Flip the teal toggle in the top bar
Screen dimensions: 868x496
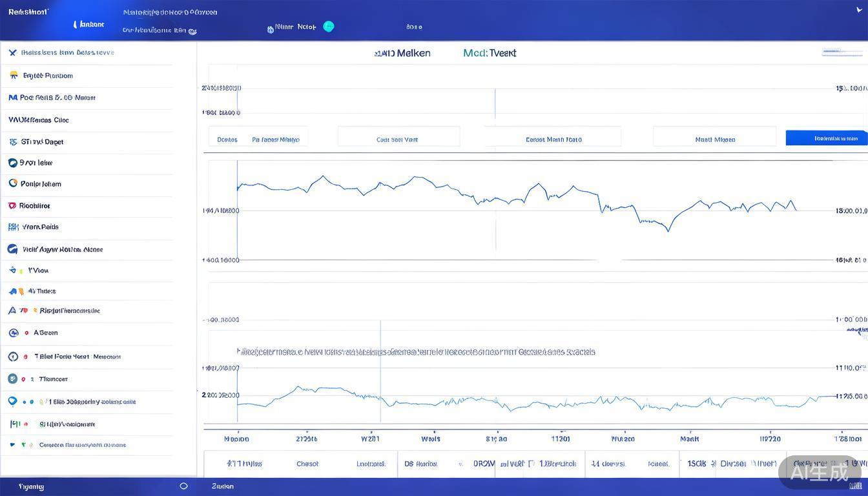(x=329, y=26)
